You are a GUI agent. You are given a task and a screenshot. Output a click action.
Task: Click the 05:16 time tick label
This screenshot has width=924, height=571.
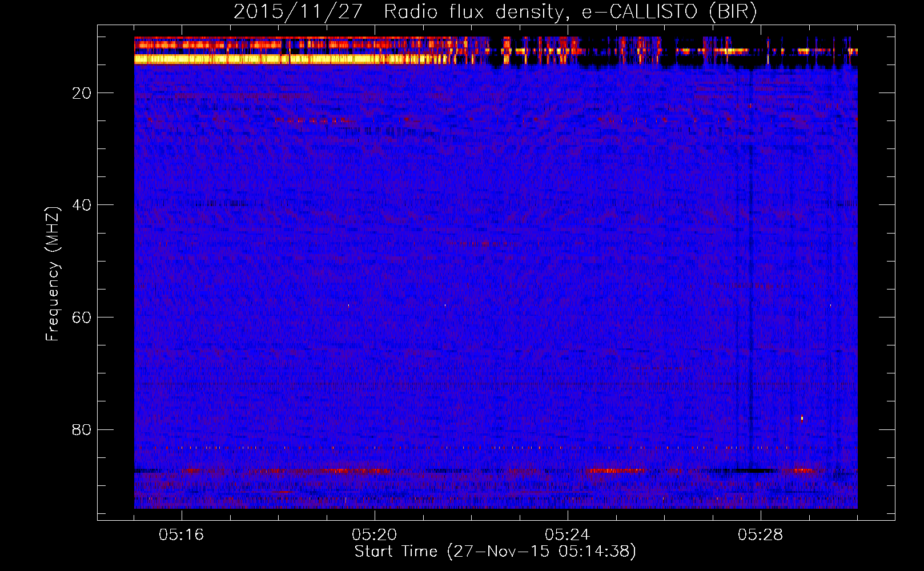coord(182,535)
